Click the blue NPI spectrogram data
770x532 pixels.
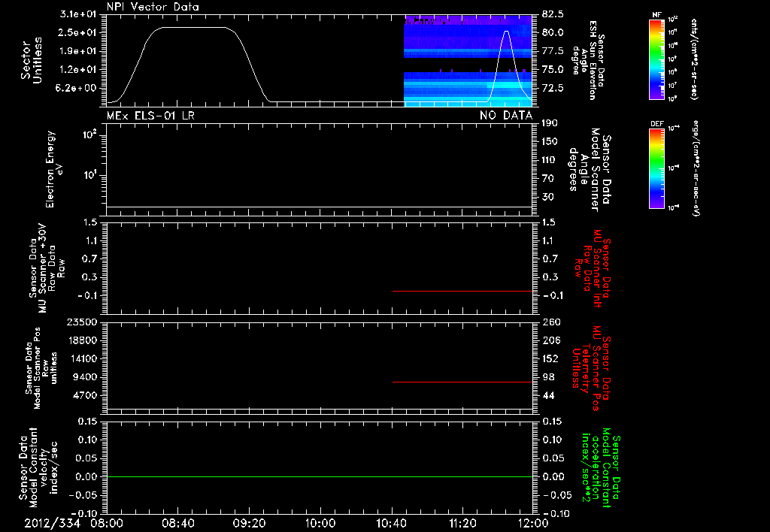tap(468, 61)
